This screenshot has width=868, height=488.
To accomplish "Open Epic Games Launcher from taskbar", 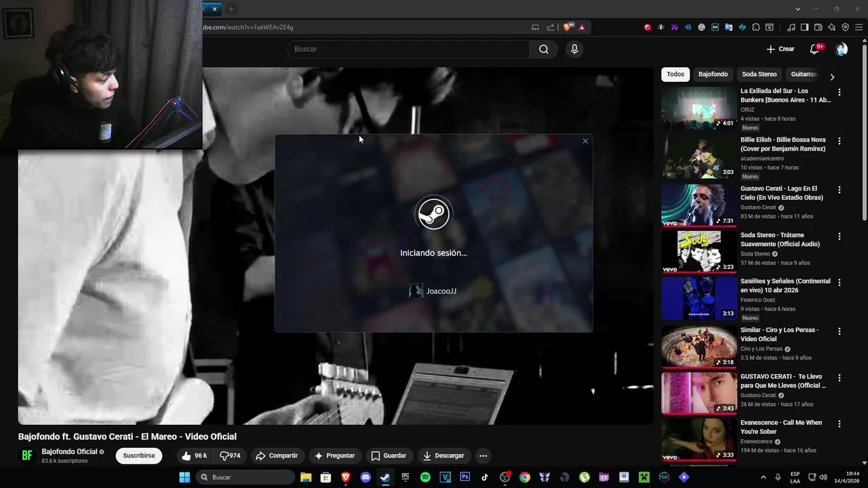I will coord(406,477).
